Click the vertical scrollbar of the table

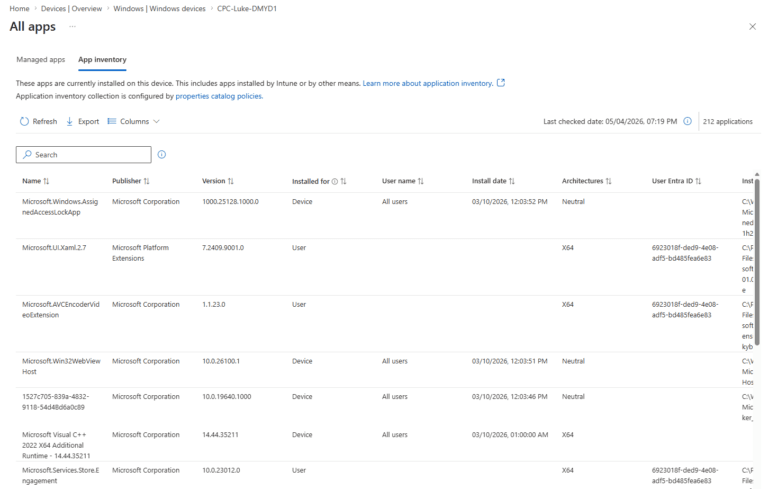(x=757, y=262)
